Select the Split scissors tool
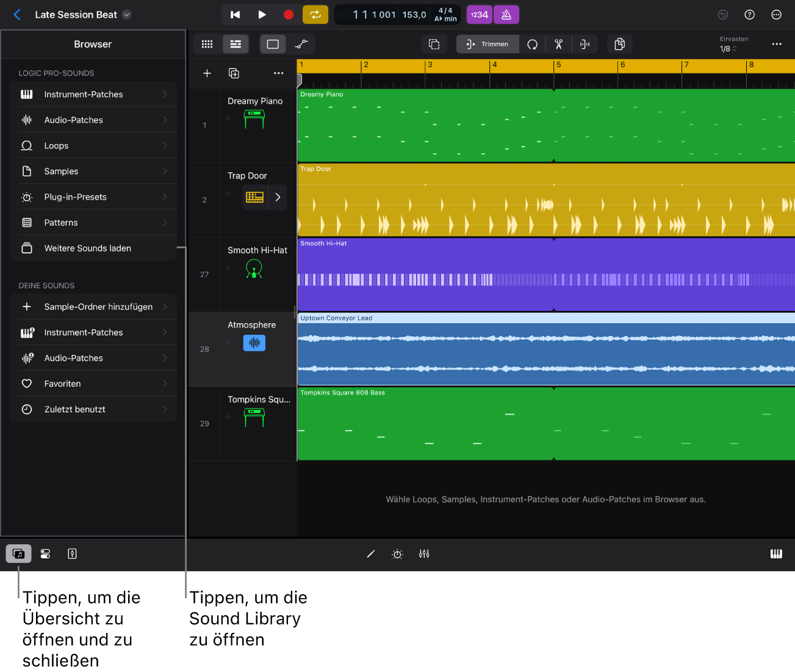The height and width of the screenshot is (672, 795). tap(558, 44)
